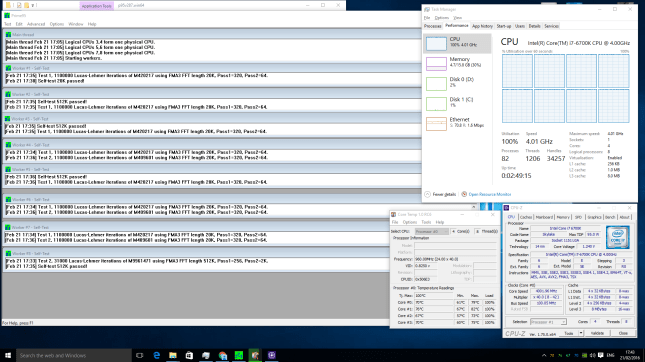The height and width of the screenshot is (362, 645).
Task: Click the Worker #1 Self-Test window icon
Action: (8, 68)
